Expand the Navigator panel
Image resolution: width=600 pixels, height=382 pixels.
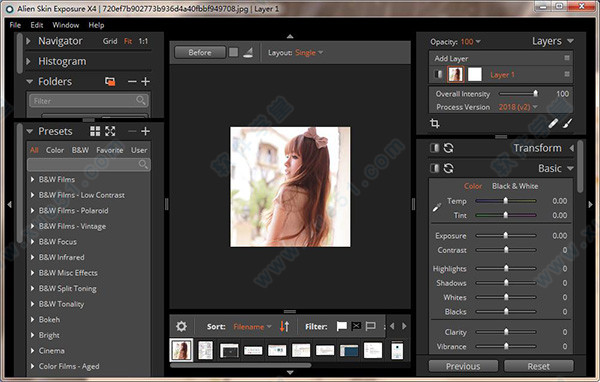28,41
